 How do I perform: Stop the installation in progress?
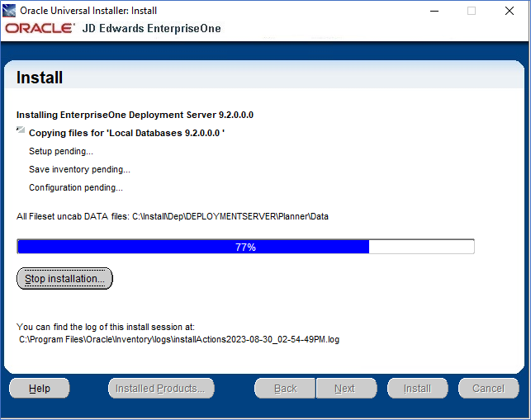click(x=64, y=279)
